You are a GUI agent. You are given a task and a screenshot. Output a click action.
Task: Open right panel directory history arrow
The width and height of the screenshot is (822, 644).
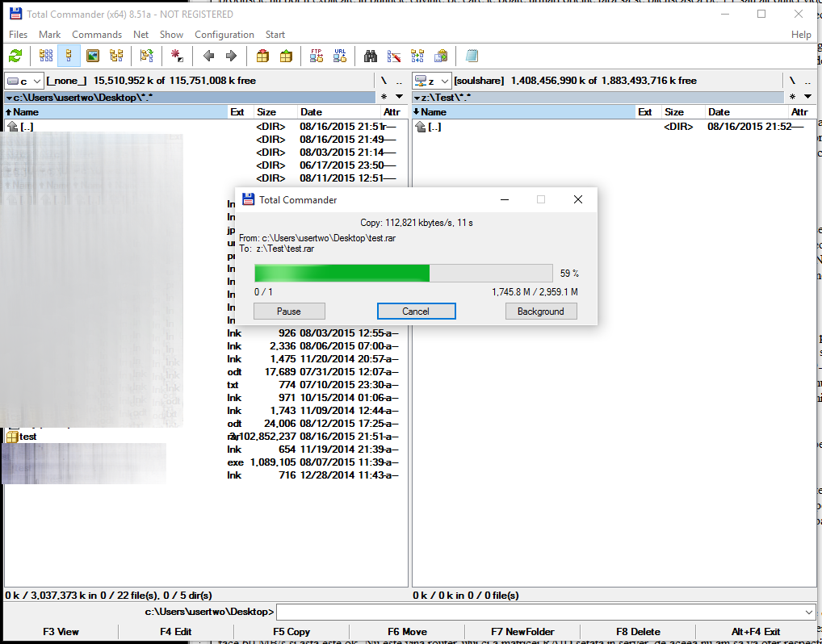807,97
